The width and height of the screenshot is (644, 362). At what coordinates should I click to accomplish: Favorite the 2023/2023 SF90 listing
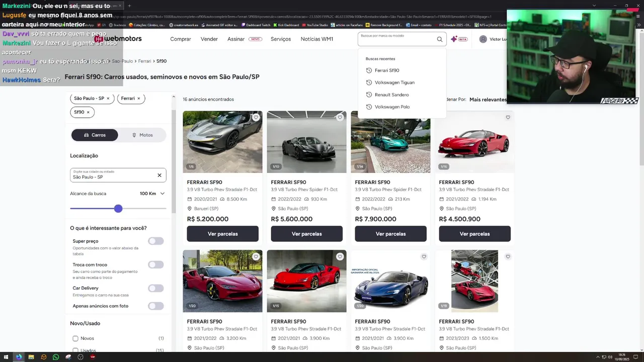click(508, 257)
